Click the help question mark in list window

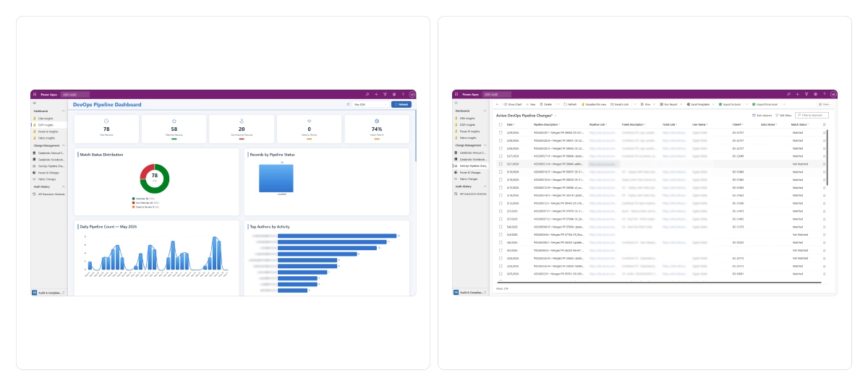point(825,94)
